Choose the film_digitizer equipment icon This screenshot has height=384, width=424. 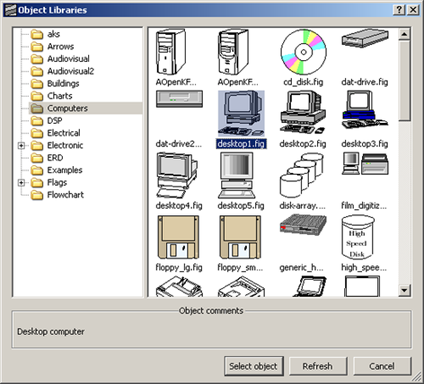[x=365, y=164]
